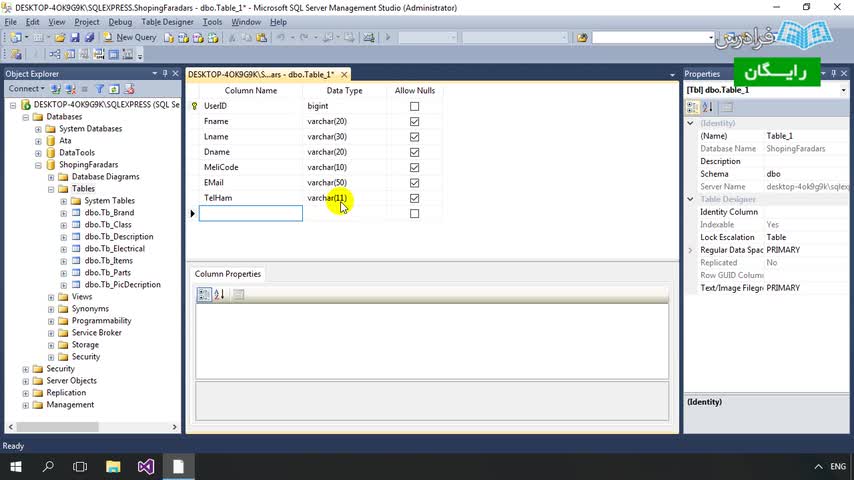Screen dimensions: 854x480
Task: Collapse the ShopingFaradars database node
Action: tap(38, 165)
